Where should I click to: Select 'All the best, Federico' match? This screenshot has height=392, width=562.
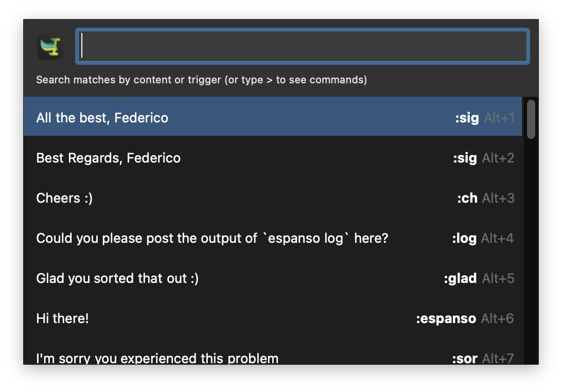coord(273,117)
